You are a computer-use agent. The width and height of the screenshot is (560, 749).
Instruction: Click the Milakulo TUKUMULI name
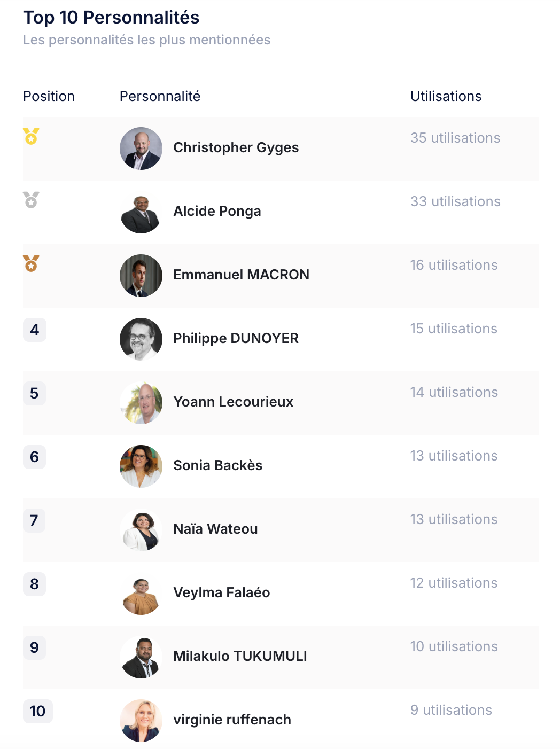(x=240, y=656)
